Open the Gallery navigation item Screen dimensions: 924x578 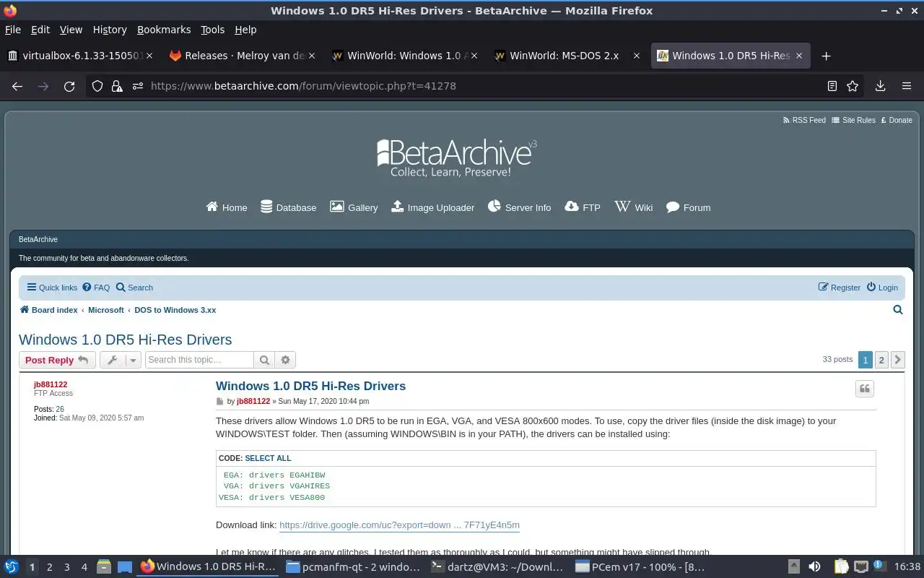tap(354, 207)
